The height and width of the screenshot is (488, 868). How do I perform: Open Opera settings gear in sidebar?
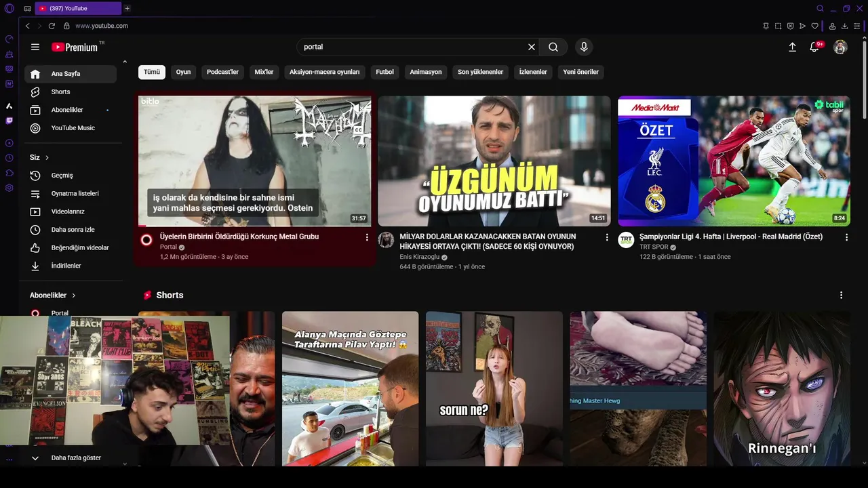click(9, 188)
